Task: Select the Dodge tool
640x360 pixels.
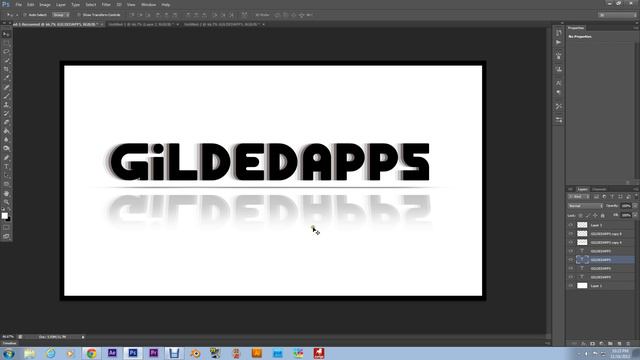Action: click(x=6, y=149)
